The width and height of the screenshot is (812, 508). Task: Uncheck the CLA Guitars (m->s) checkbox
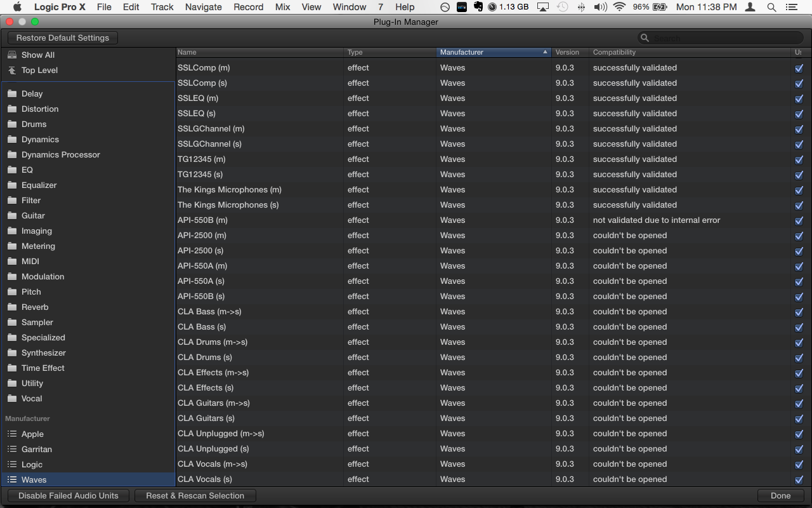coord(799,403)
